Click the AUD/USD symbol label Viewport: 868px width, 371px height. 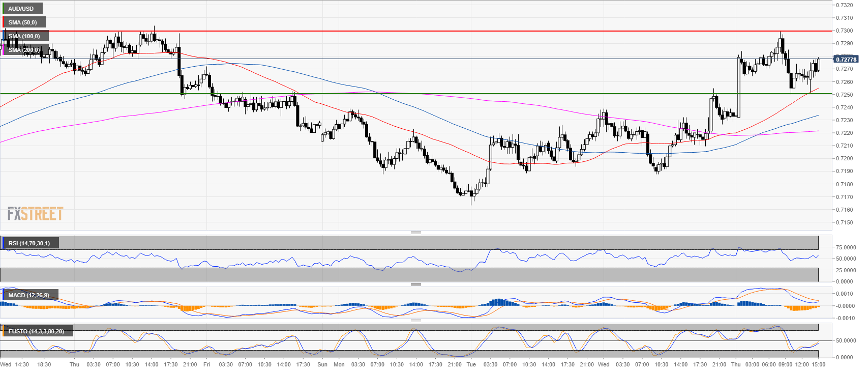pyautogui.click(x=21, y=9)
